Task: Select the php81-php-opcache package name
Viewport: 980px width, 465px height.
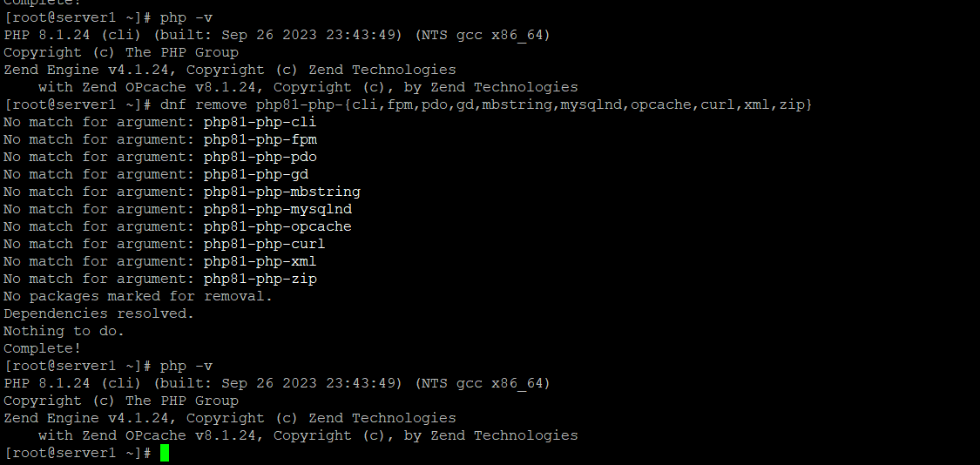Action: coord(278,227)
